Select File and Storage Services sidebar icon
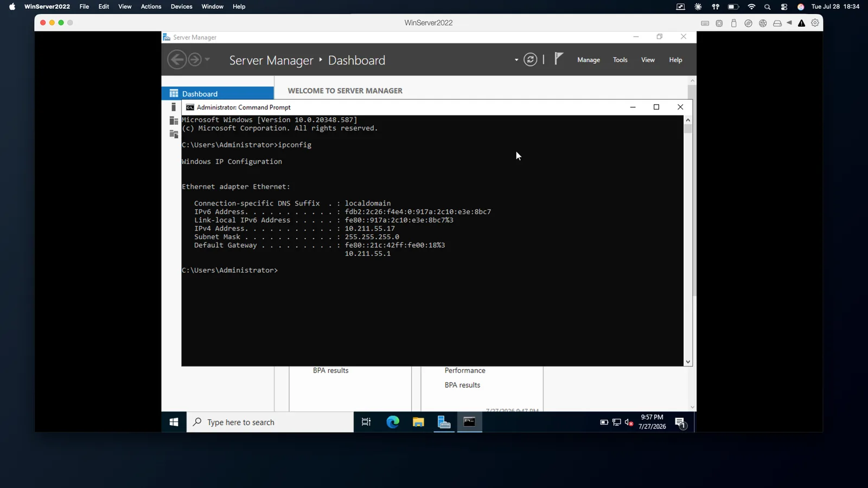The width and height of the screenshot is (868, 488). point(174,134)
